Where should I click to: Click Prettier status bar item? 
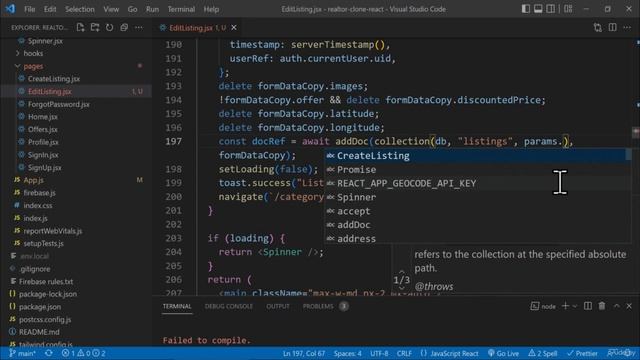[x=582, y=353]
